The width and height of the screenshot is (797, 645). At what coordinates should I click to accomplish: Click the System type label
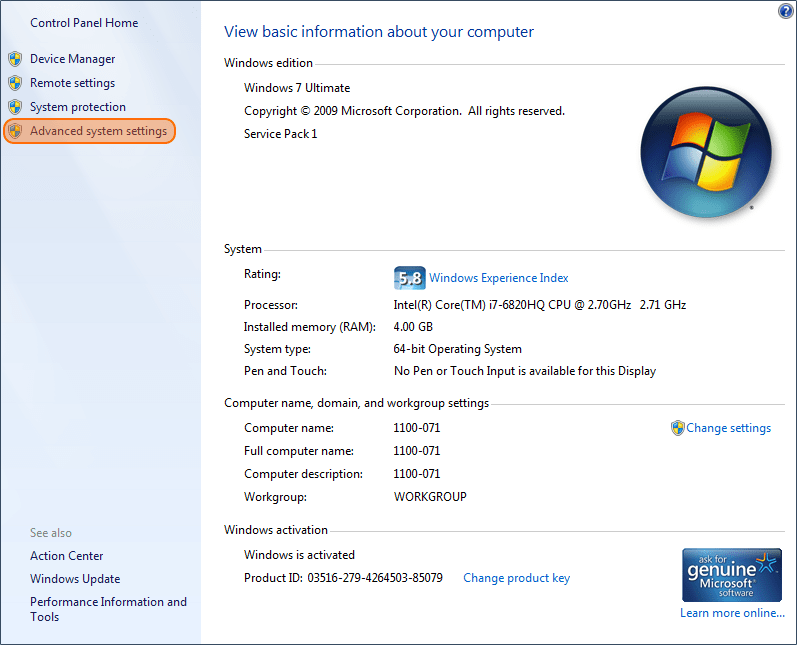277,349
